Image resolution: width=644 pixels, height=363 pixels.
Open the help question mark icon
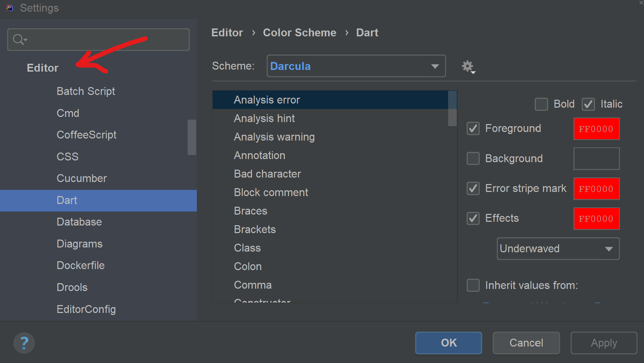(24, 343)
